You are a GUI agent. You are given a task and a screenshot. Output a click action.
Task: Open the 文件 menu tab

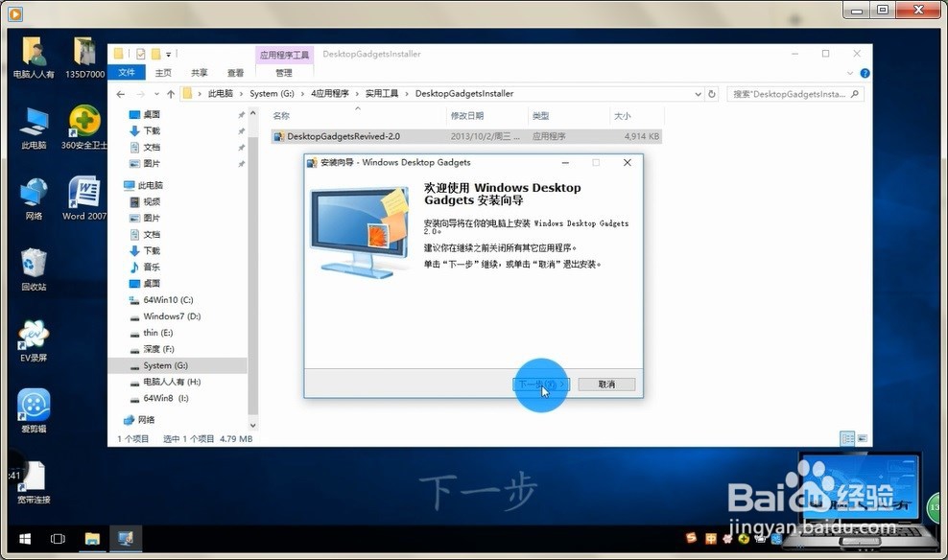tap(127, 73)
